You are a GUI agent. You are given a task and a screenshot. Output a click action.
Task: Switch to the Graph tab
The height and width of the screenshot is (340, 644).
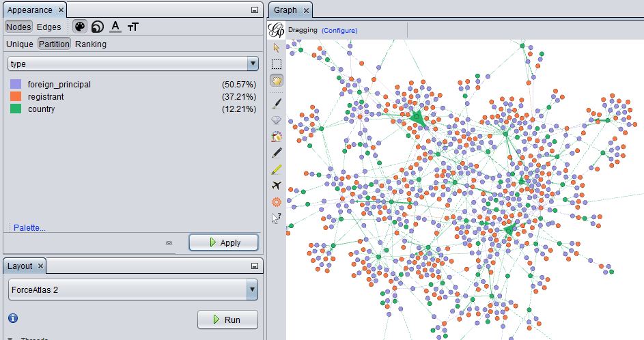click(x=285, y=10)
